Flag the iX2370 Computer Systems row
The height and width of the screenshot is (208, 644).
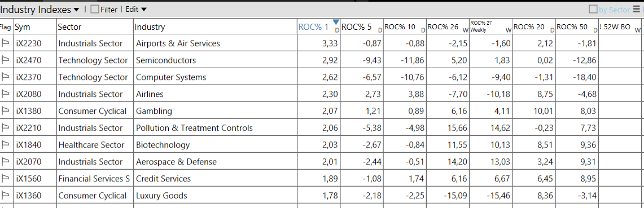(6, 77)
